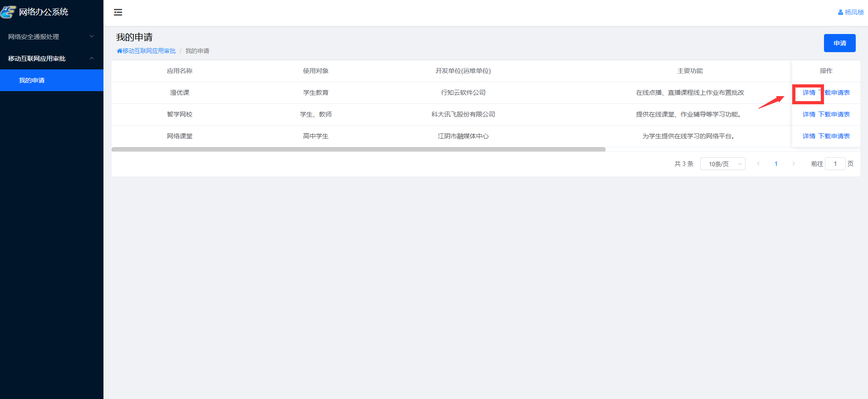This screenshot has height=399, width=868.
Task: Toggle the sidebar collapse hamburger icon
Action: pyautogui.click(x=118, y=12)
